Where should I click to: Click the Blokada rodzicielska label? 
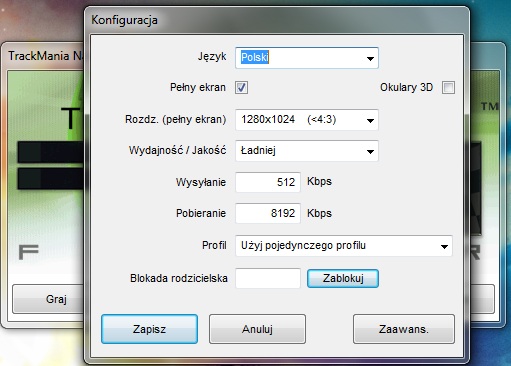point(179,278)
